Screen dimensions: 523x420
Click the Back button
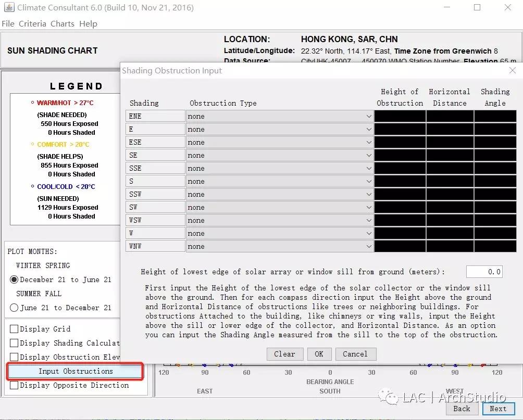(462, 409)
